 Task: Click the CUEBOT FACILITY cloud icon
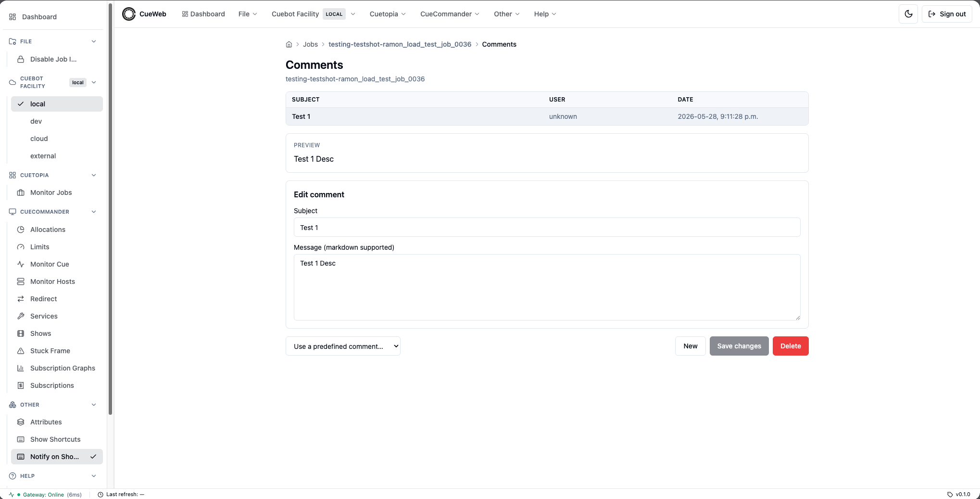(13, 82)
